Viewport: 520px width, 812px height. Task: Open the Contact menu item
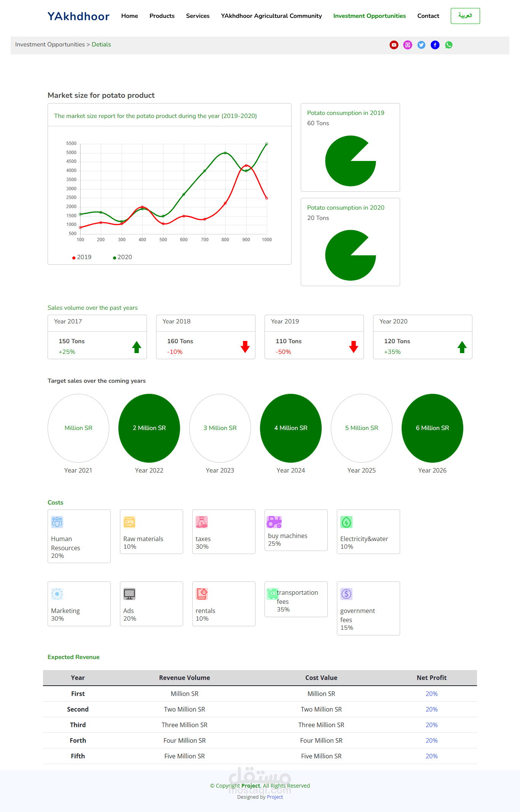coord(428,16)
